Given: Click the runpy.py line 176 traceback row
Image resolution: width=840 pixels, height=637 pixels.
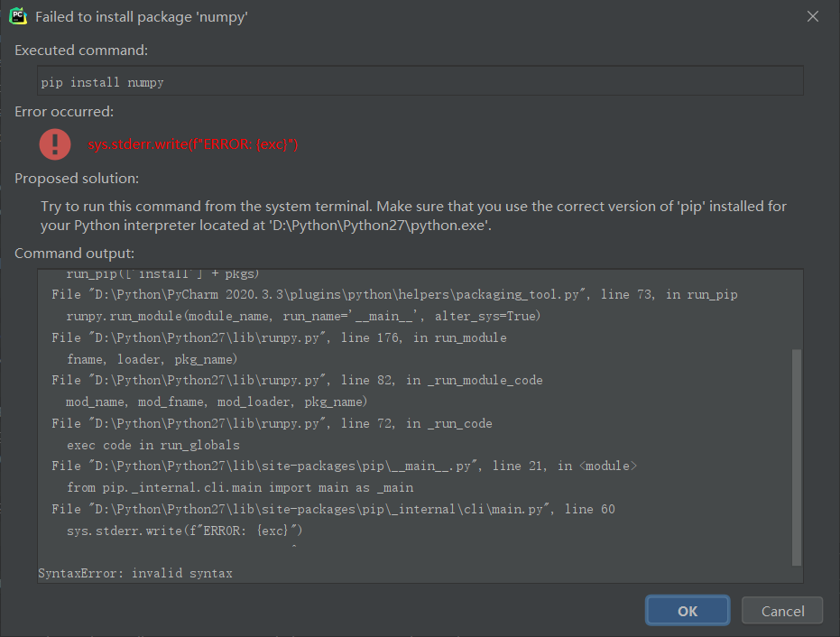Looking at the screenshot, I should tap(279, 337).
